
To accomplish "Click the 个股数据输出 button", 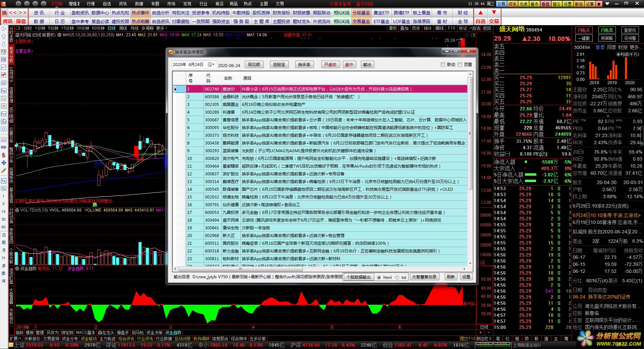I will coord(359,277).
